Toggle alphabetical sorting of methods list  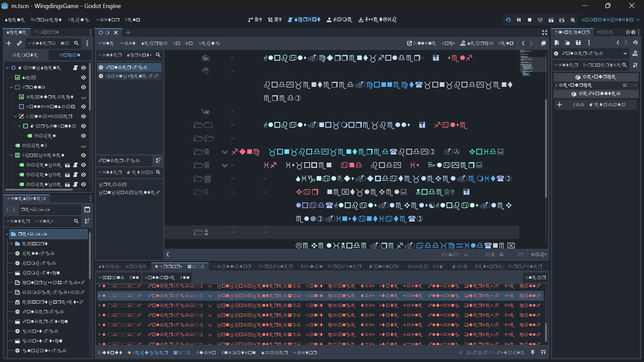coord(158,161)
